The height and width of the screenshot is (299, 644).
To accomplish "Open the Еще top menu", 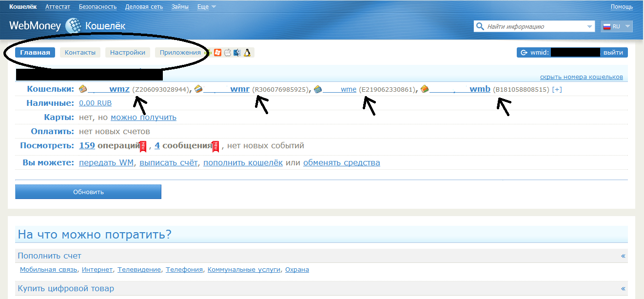I will (x=207, y=7).
